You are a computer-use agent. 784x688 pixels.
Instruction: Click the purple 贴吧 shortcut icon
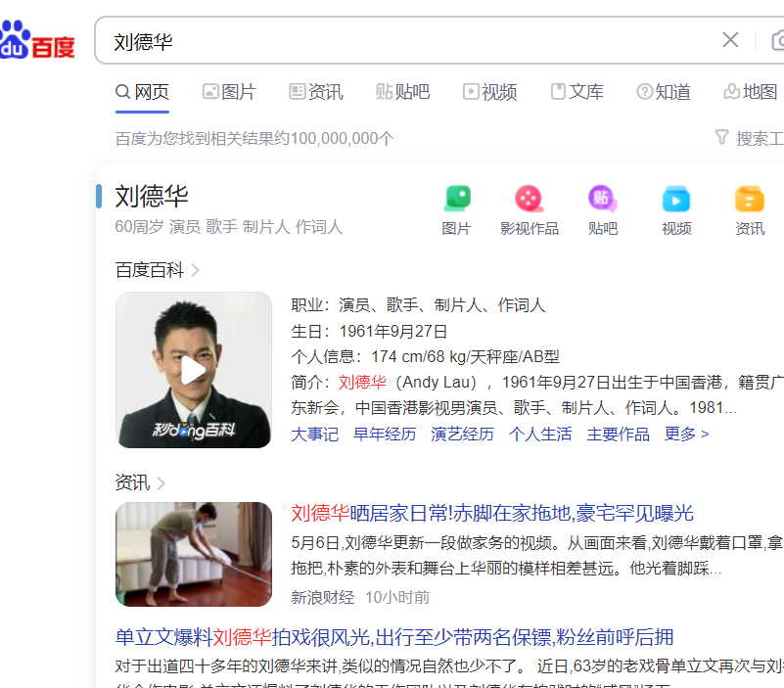[603, 199]
